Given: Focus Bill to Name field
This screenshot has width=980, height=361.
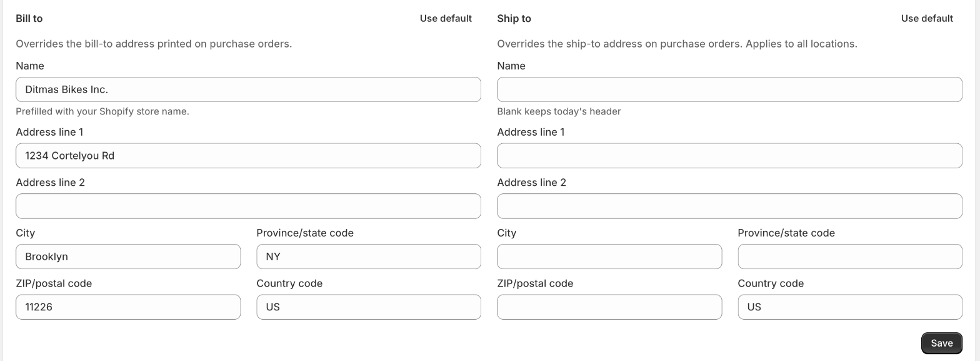Looking at the screenshot, I should pos(248,89).
